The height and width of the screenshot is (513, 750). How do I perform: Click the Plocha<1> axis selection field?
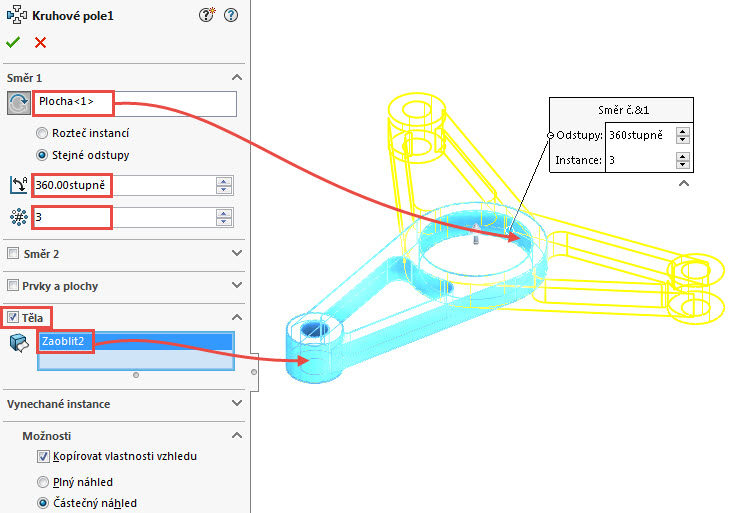click(x=135, y=103)
